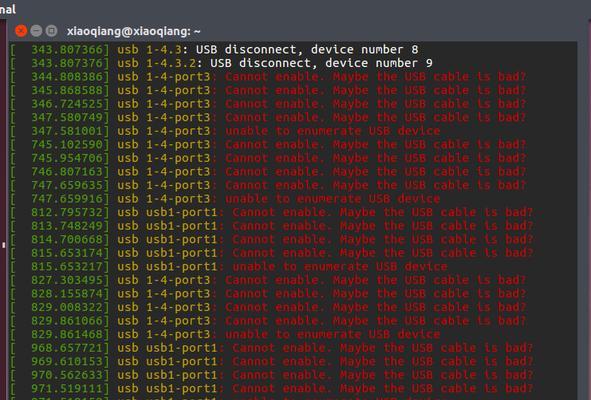Click the 812.795732 usb1-port1 log line
The height and width of the screenshot is (400, 591).
[271, 213]
